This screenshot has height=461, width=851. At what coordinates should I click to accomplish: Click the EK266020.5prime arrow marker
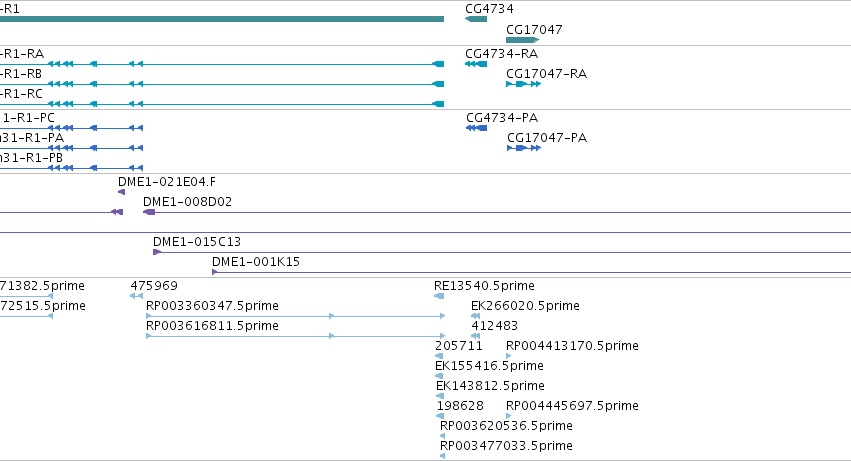pos(475,316)
